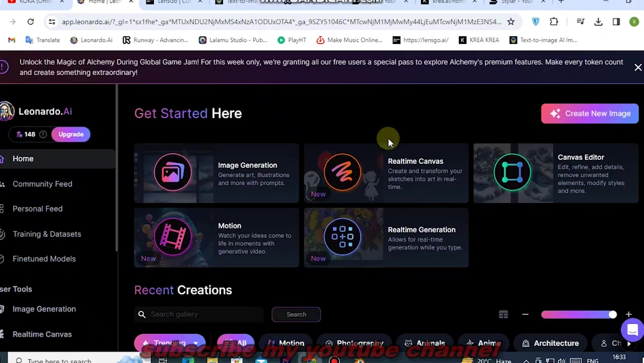644x363 pixels.
Task: Decrease gallery thumbnail size with minus
Action: tap(525, 315)
